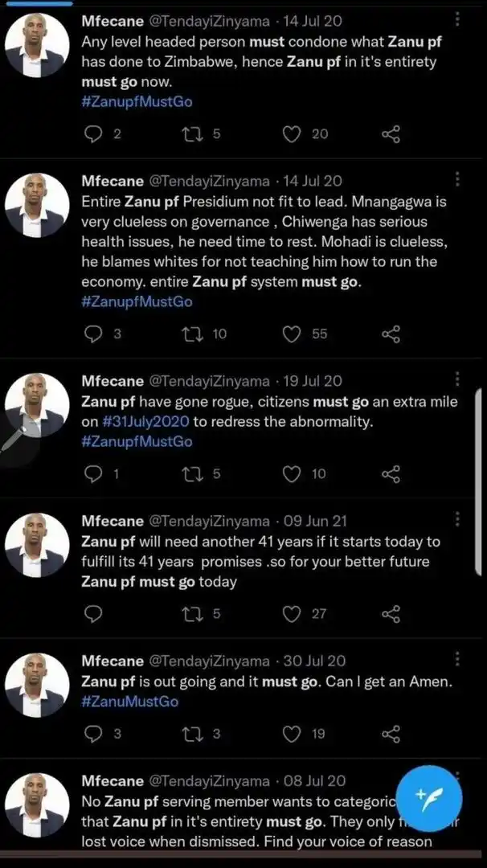This screenshot has height=868, width=487.
Task: Open @TendayiZinyama handle on the 30 Jul 20 tweet
Action: tap(210, 661)
